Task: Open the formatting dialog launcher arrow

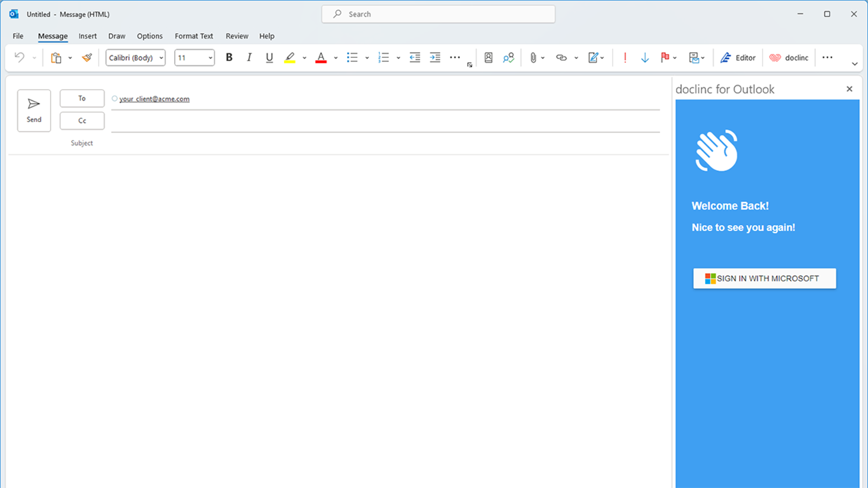Action: 470,65
